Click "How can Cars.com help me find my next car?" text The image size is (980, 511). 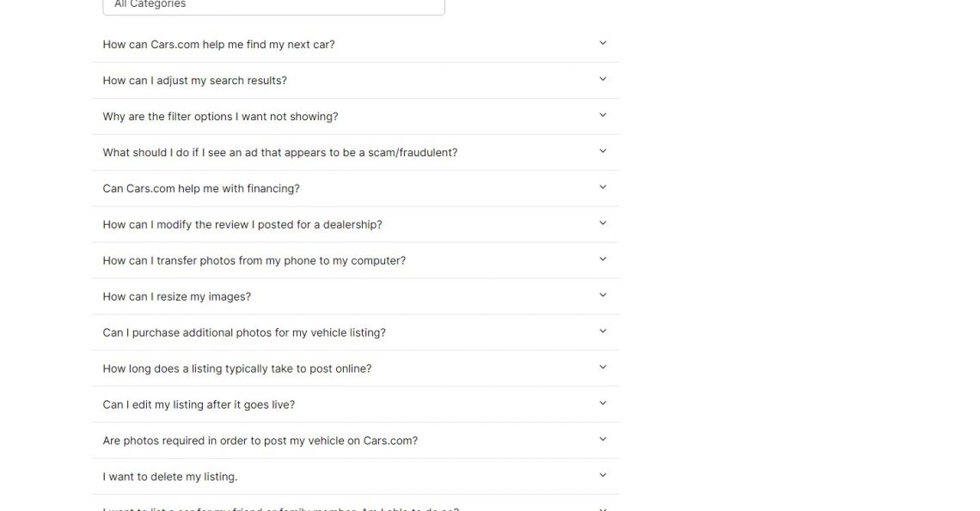pyautogui.click(x=218, y=45)
